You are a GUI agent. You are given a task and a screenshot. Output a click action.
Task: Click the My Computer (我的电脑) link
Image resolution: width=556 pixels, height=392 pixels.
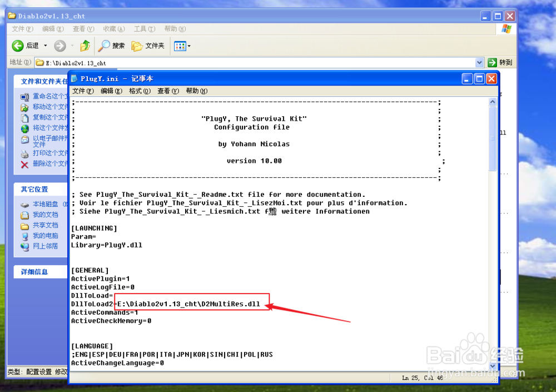(x=46, y=236)
